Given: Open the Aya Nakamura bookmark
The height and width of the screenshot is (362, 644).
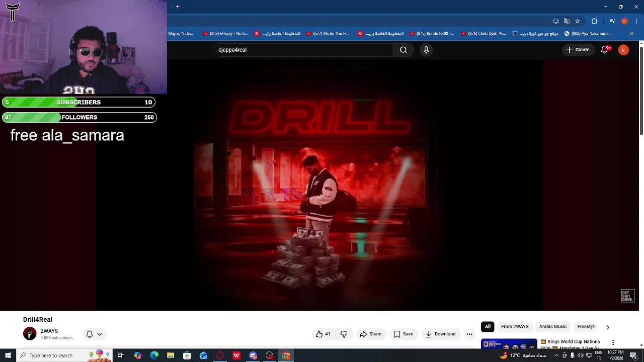Looking at the screenshot, I should (x=588, y=34).
